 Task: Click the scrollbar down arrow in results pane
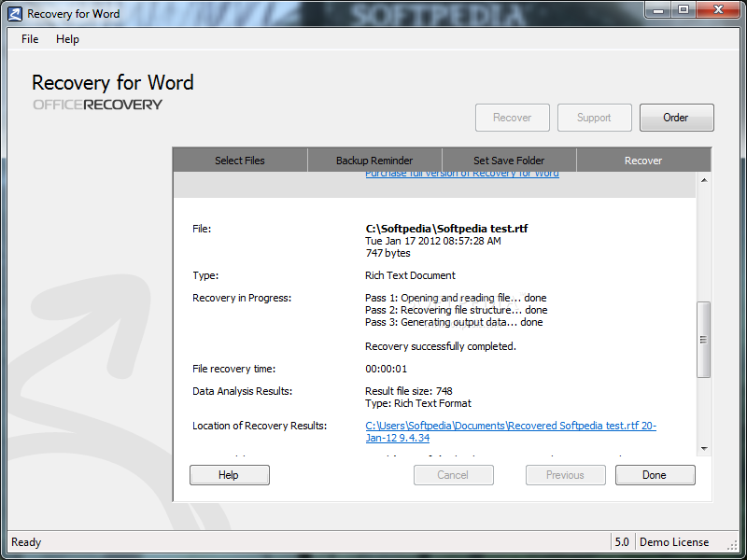coord(704,449)
